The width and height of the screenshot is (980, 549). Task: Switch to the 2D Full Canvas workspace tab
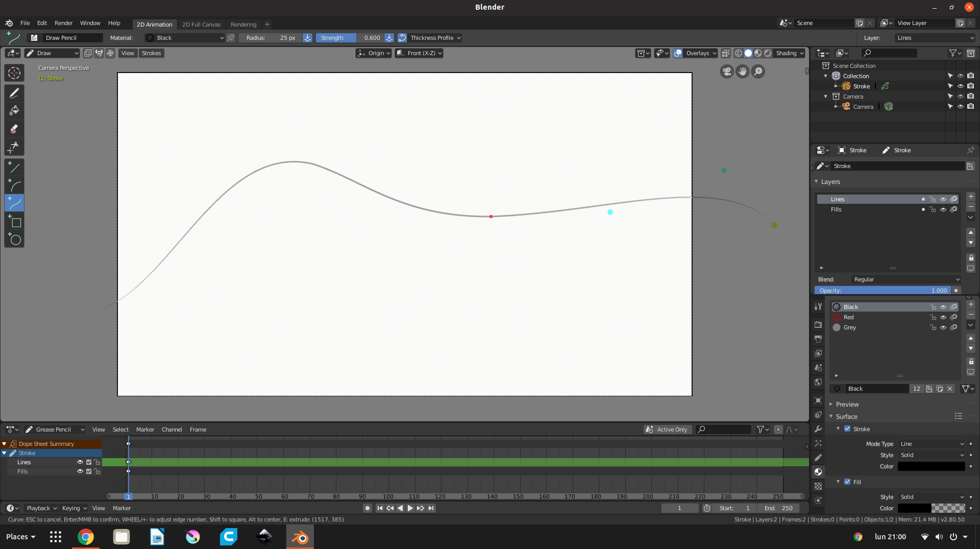[201, 25]
